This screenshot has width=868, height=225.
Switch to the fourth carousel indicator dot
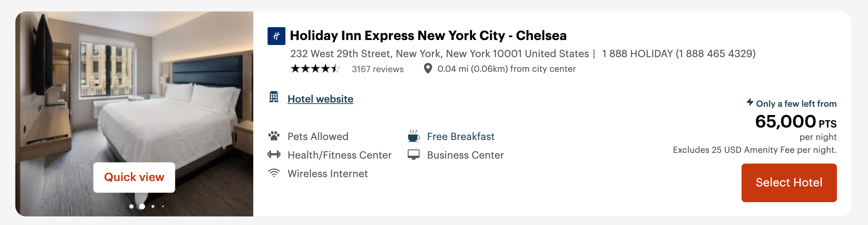163,206
